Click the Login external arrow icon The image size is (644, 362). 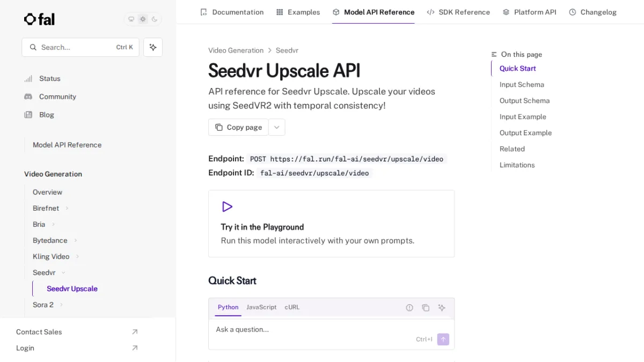[x=135, y=348]
